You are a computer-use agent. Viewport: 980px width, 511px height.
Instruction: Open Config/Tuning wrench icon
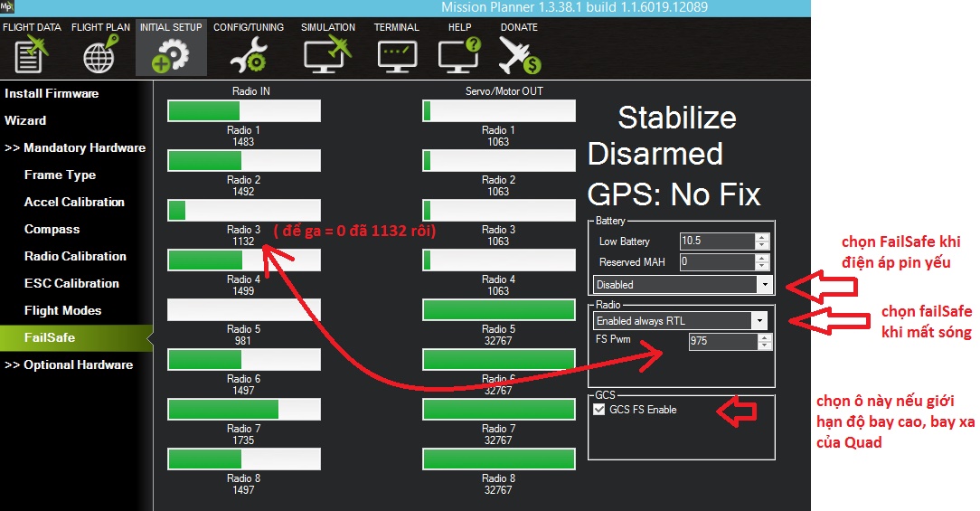pyautogui.click(x=248, y=55)
